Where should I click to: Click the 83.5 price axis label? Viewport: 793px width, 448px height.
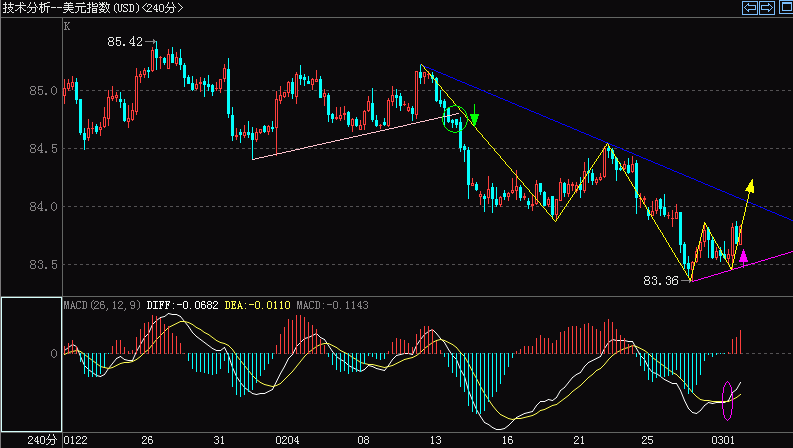(x=43, y=265)
